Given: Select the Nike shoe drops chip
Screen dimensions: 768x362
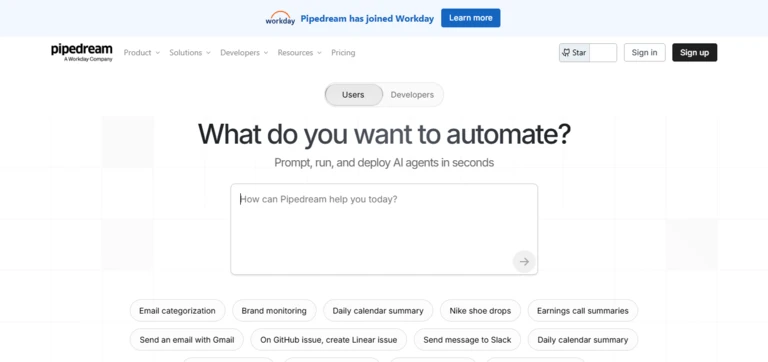Looking at the screenshot, I should (x=480, y=311).
